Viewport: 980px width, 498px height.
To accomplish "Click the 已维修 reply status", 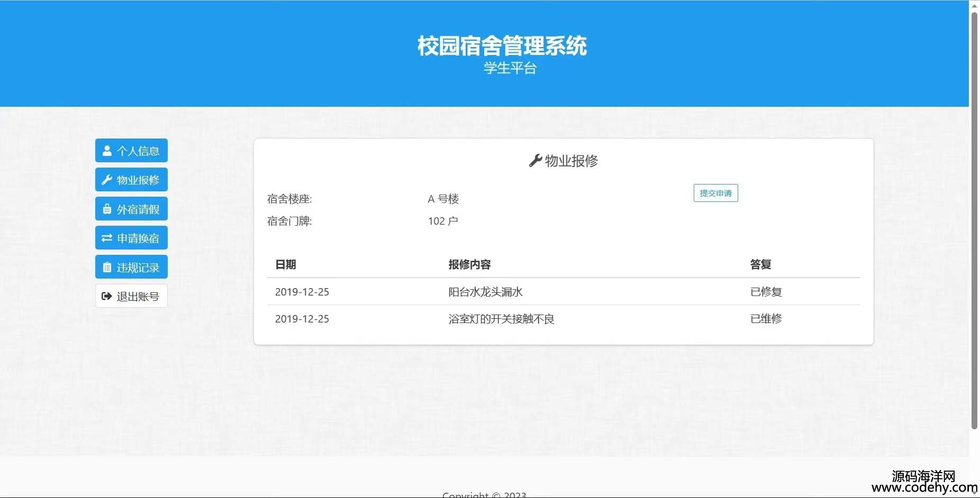I will click(766, 319).
